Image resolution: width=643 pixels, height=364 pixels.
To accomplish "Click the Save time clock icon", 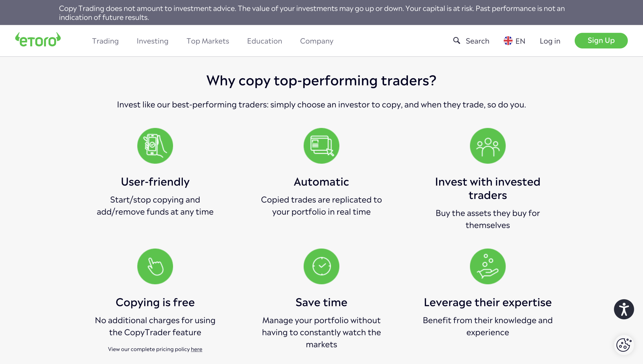I will click(321, 266).
